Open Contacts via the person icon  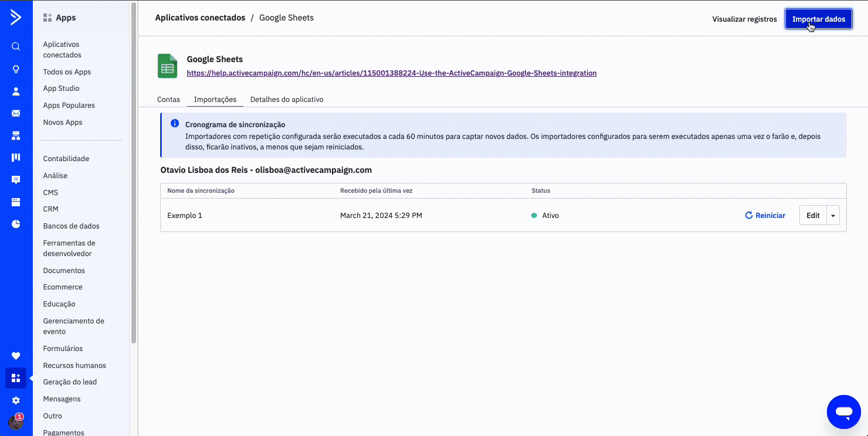pyautogui.click(x=16, y=91)
